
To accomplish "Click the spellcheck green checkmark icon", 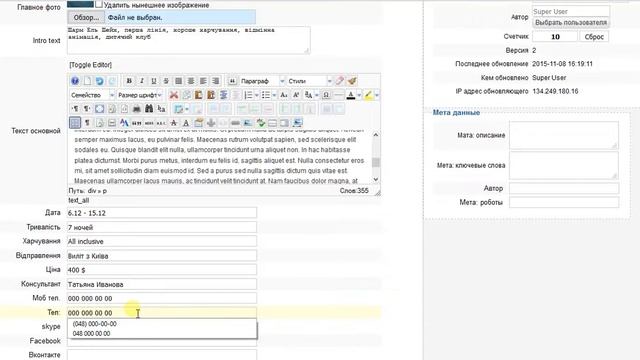I will point(261,122).
